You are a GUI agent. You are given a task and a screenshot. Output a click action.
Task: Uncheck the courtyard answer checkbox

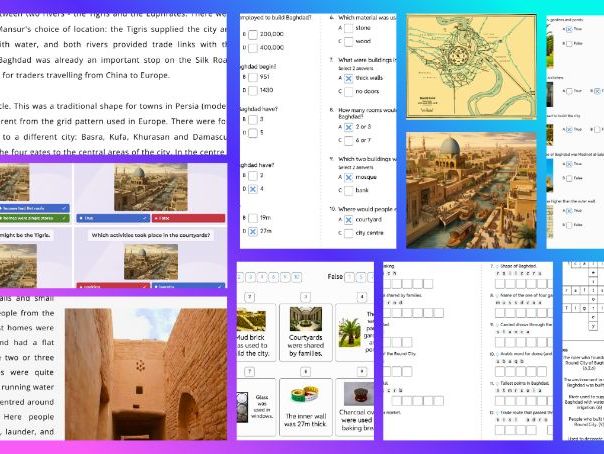click(348, 220)
